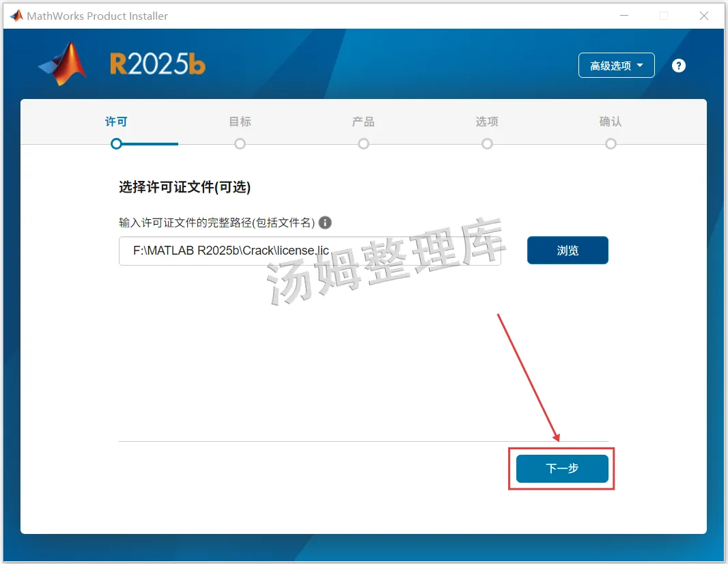Image resolution: width=728 pixels, height=564 pixels.
Task: Click the 目标 step progress circle
Action: click(x=240, y=144)
